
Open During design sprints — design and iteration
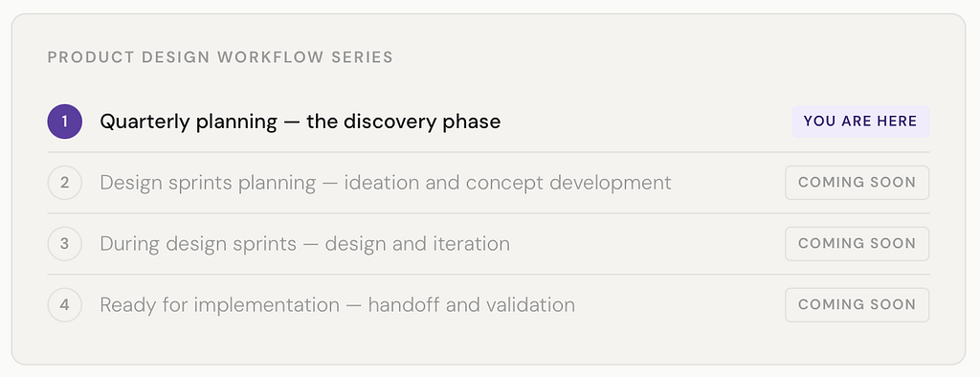305,244
